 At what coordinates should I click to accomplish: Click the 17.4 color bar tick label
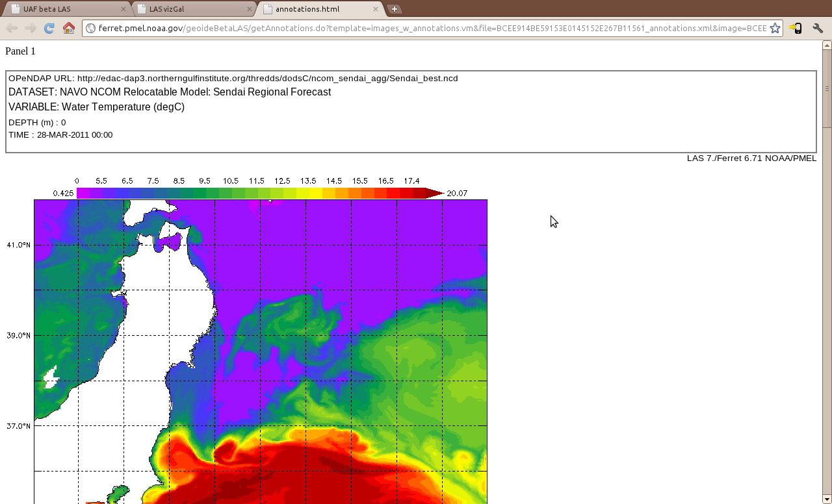click(x=411, y=181)
